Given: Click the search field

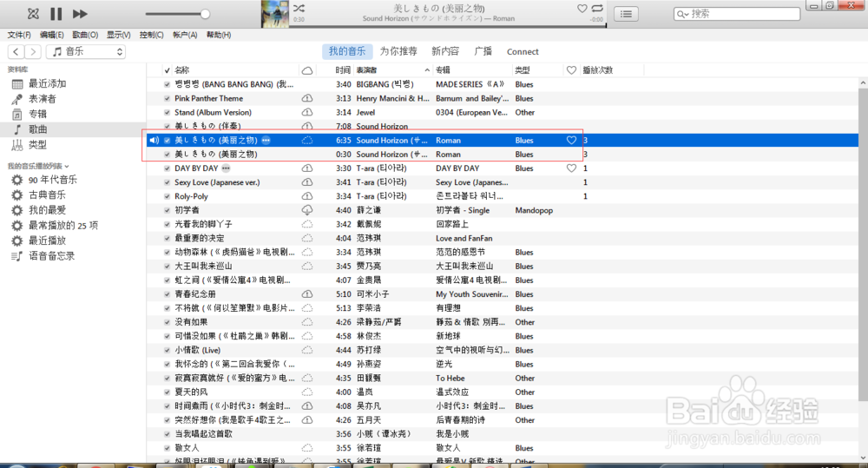Looking at the screenshot, I should coord(736,14).
